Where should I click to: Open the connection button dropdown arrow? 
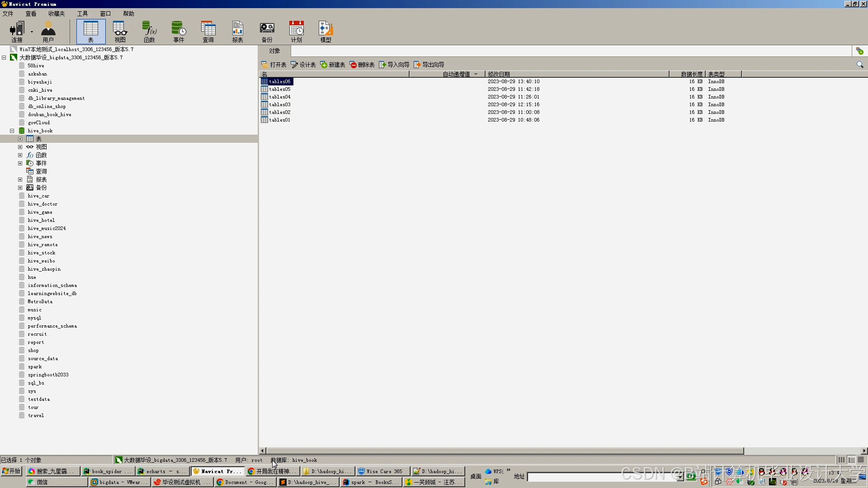pyautogui.click(x=32, y=32)
